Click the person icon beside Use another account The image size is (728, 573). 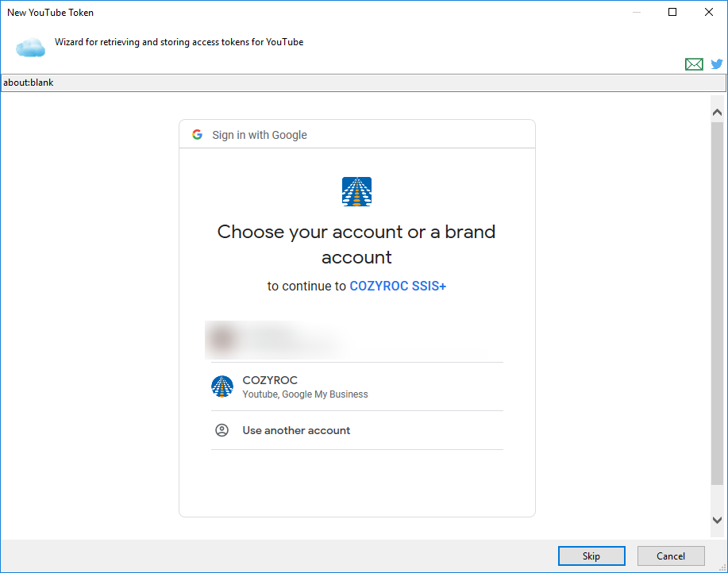222,430
